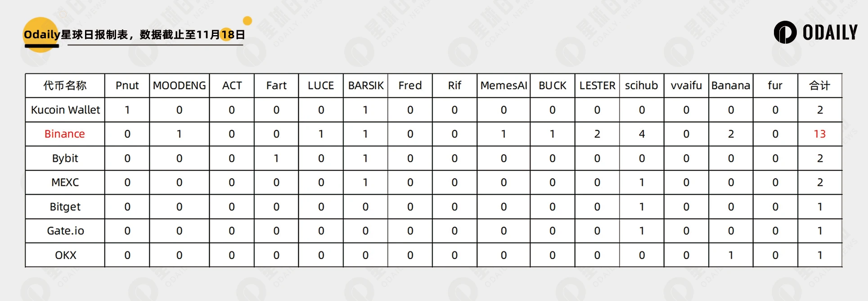Screen dimensions: 868x301
Task: Click the small orange dot above the title
Action: click(x=247, y=21)
